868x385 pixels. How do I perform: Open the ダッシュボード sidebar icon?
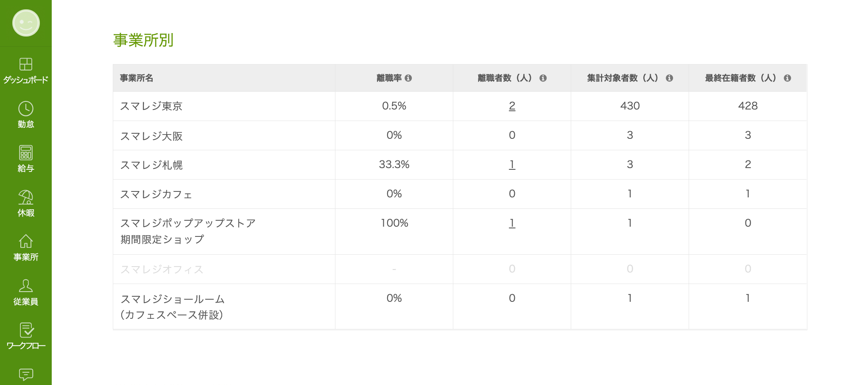tap(26, 65)
